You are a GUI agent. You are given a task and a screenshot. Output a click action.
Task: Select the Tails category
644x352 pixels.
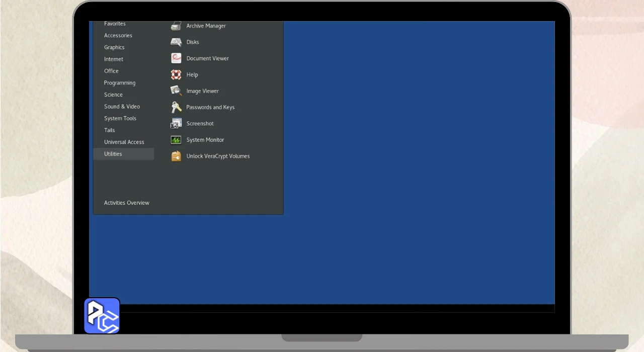point(110,130)
